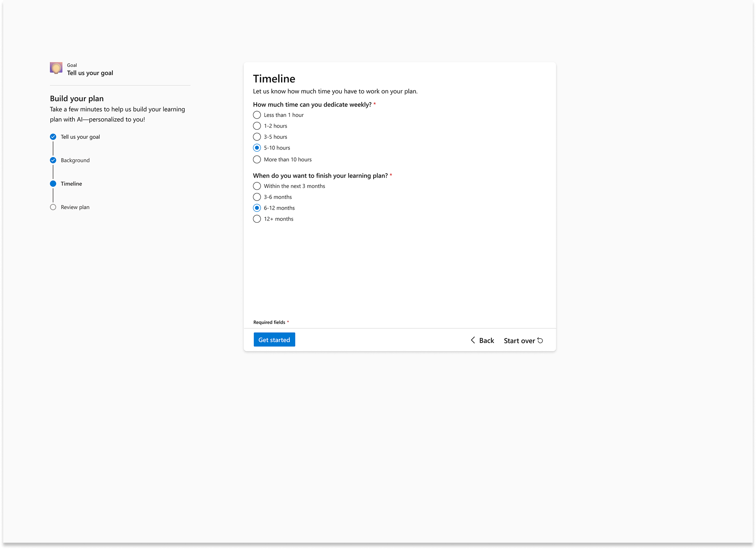756x549 pixels.
Task: Open the Tell us your goal step
Action: tap(80, 137)
